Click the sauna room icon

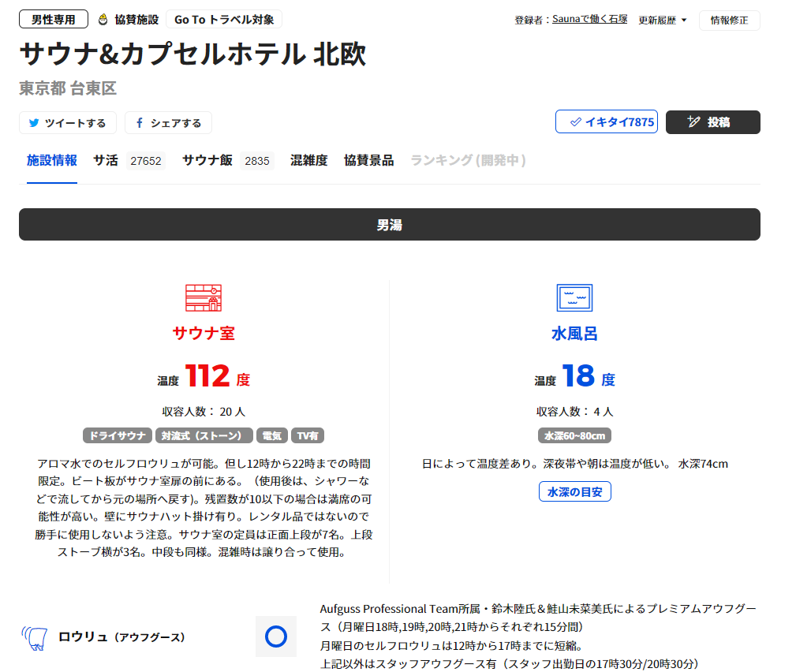[x=204, y=298]
